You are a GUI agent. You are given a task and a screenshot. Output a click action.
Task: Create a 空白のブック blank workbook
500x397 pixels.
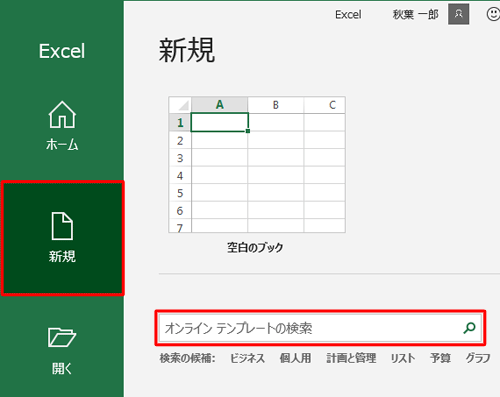(257, 165)
